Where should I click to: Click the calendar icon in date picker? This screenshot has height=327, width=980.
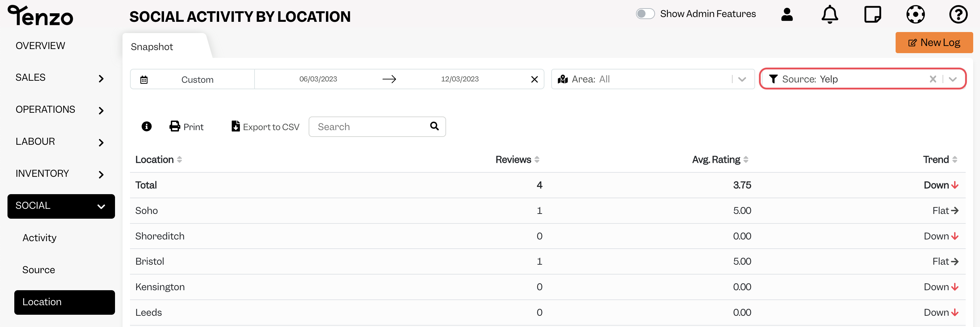click(x=144, y=80)
